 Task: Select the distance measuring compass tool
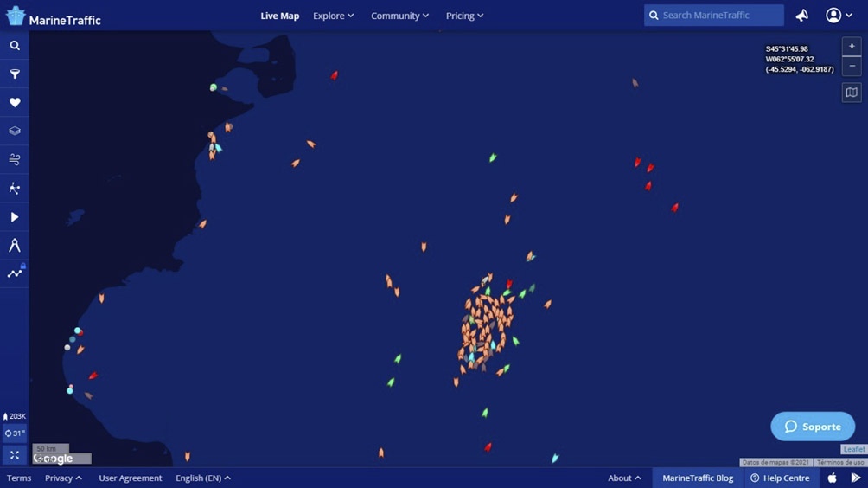(x=15, y=246)
